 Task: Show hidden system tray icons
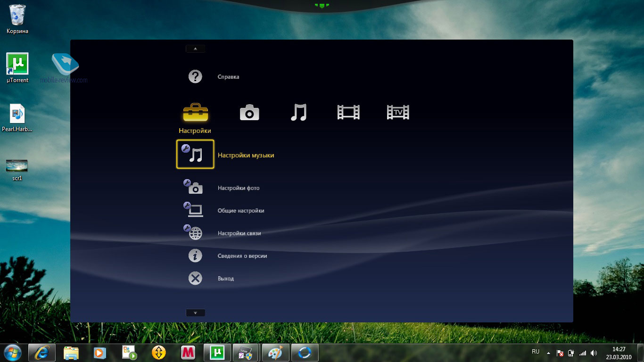click(548, 353)
